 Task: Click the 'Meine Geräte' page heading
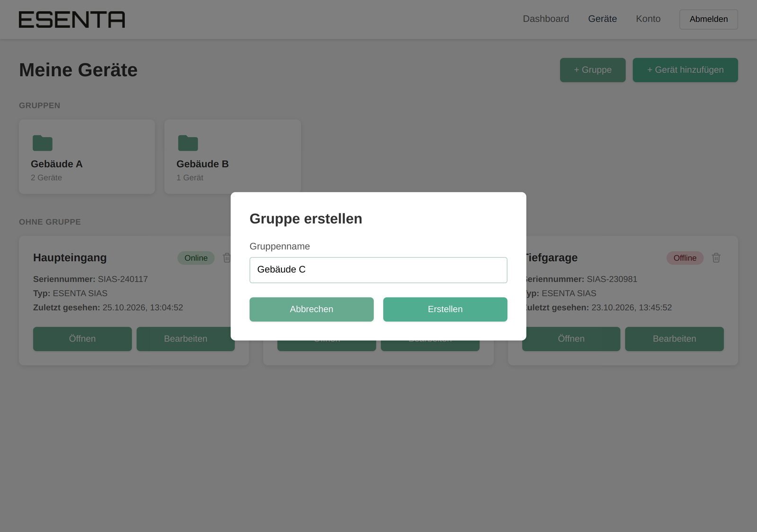click(78, 70)
